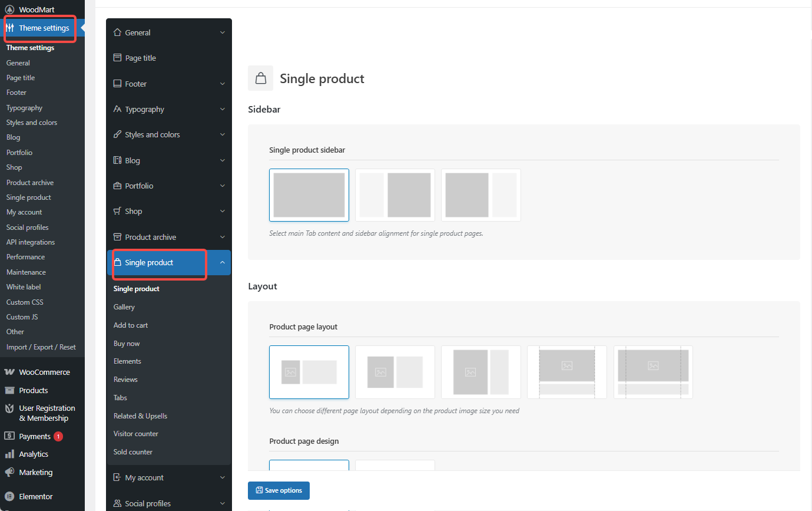Image resolution: width=812 pixels, height=511 pixels.
Task: Select the sidebar-left single product layout
Action: point(395,195)
